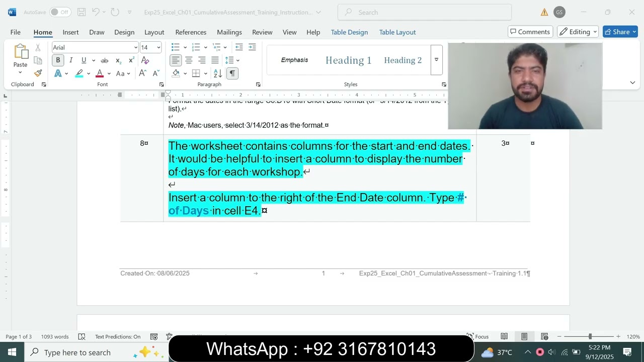Expand the Paste options arrow

pos(20,72)
